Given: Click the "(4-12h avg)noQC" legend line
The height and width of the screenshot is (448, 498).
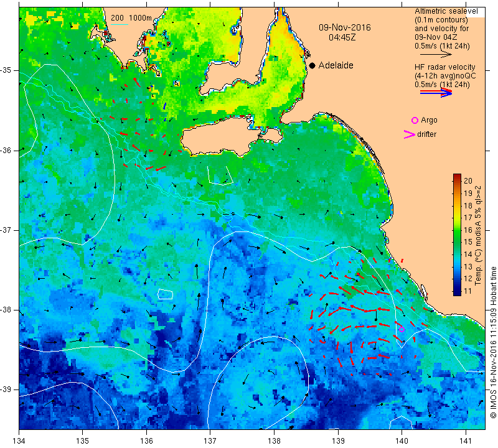Looking at the screenshot, I should tap(445, 76).
